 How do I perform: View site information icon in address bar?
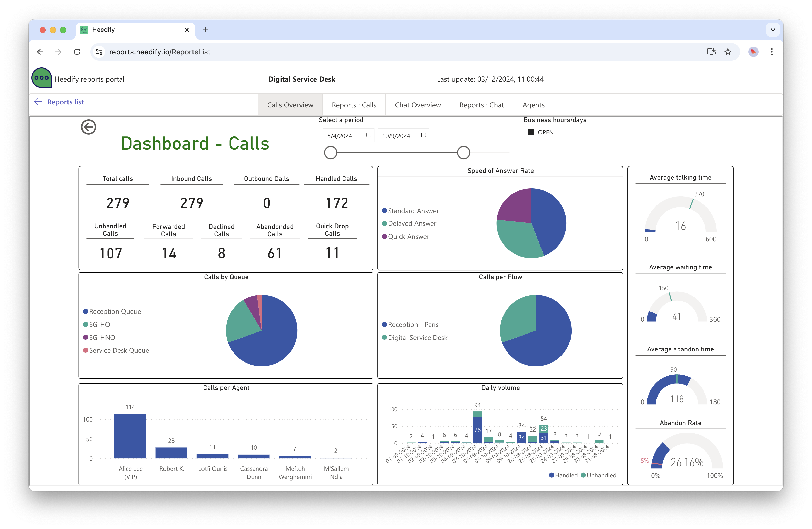click(x=99, y=52)
